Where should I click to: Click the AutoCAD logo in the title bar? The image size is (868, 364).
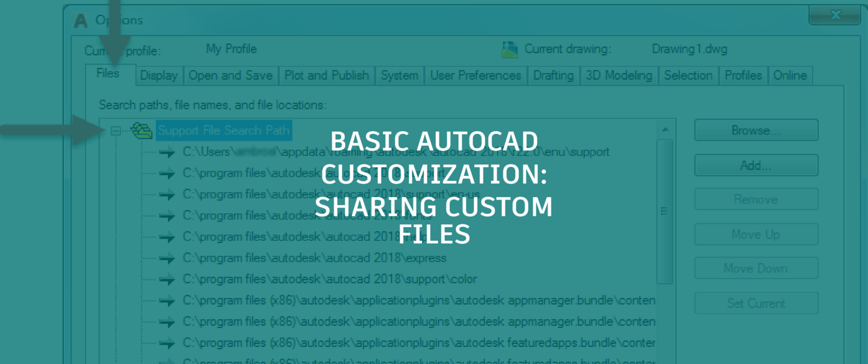point(80,20)
